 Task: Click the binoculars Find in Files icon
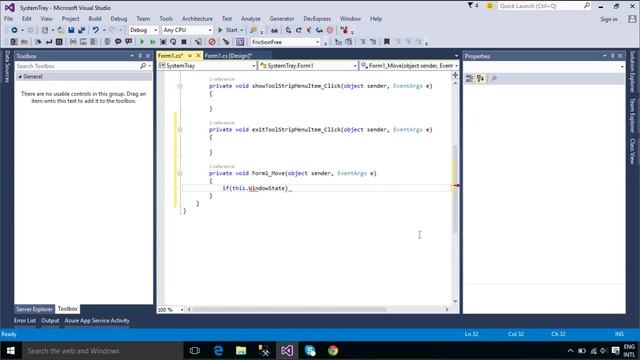[x=274, y=30]
